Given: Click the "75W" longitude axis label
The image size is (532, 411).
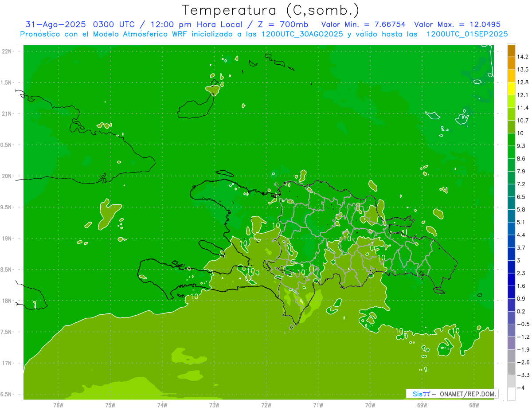Looking at the screenshot, I should (110, 405).
